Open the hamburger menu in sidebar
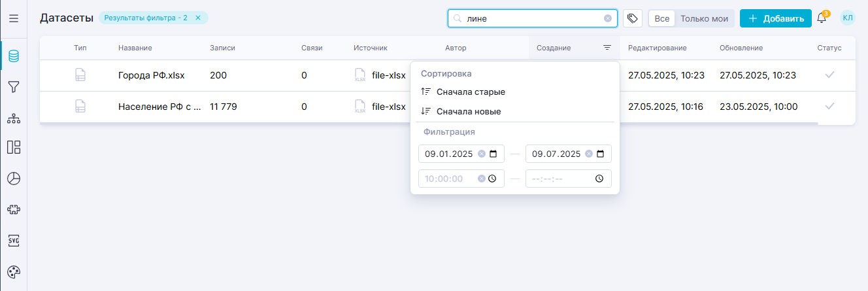868x291 pixels. coord(13,18)
